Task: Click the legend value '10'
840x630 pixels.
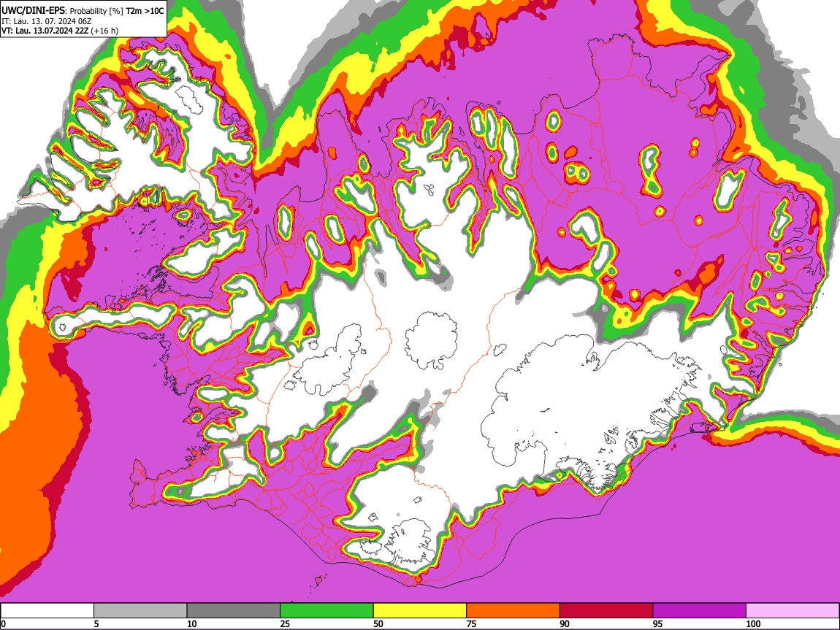Action: 192,623
